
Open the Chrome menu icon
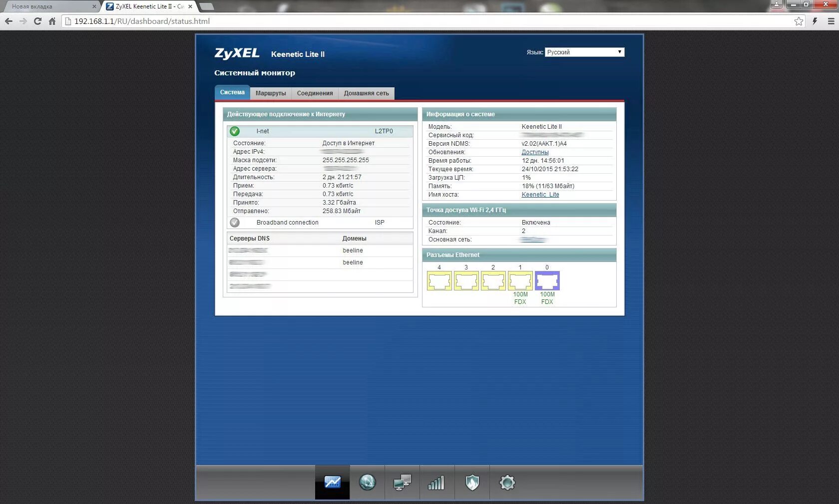click(x=831, y=21)
